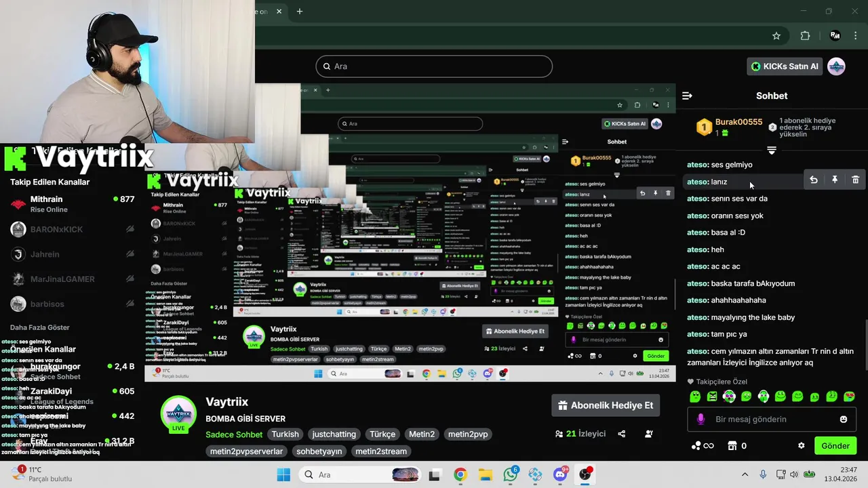Open ZarakiDayi recommended channel

(73, 396)
